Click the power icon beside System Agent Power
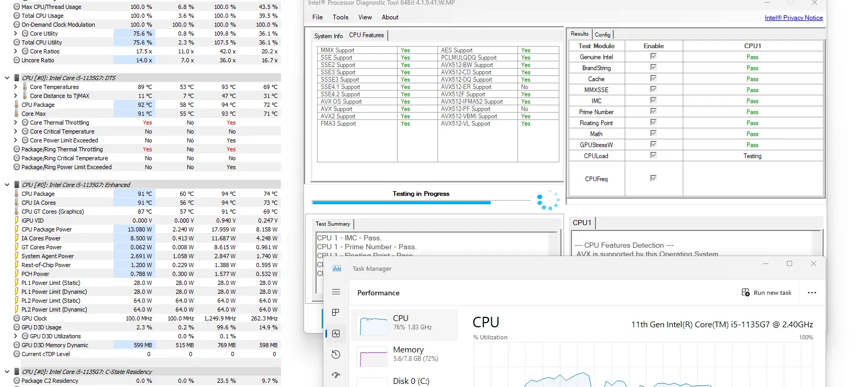This screenshot has width=868, height=387. pos(17,256)
